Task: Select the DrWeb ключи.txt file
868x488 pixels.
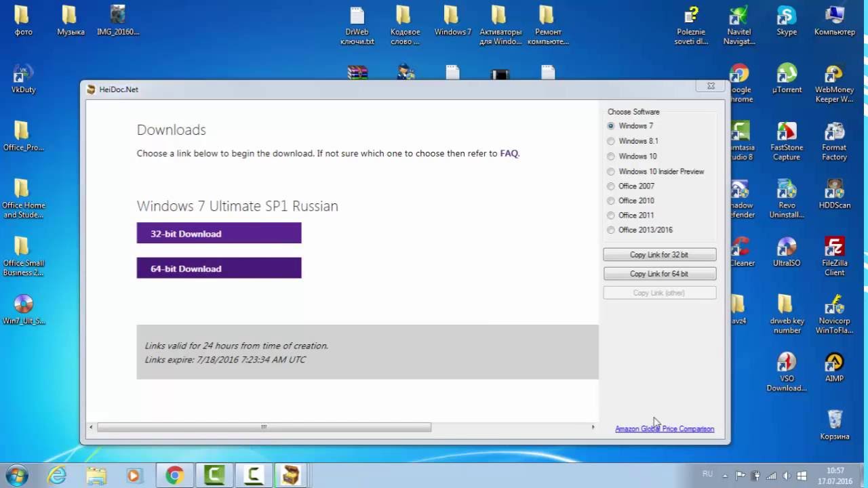Action: tap(357, 25)
